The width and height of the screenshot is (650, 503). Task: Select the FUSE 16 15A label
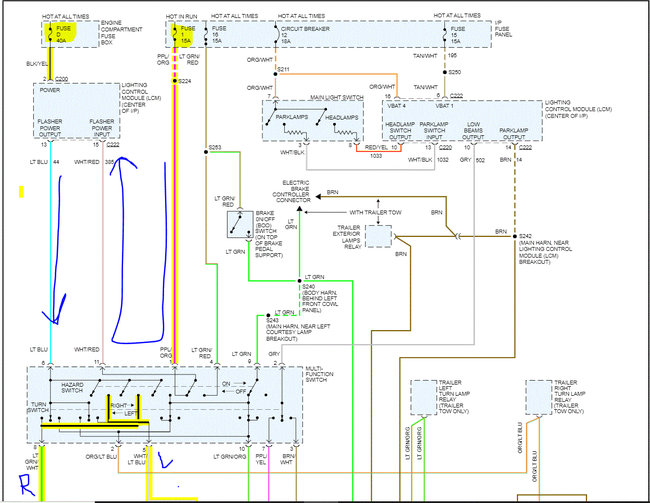(219, 35)
